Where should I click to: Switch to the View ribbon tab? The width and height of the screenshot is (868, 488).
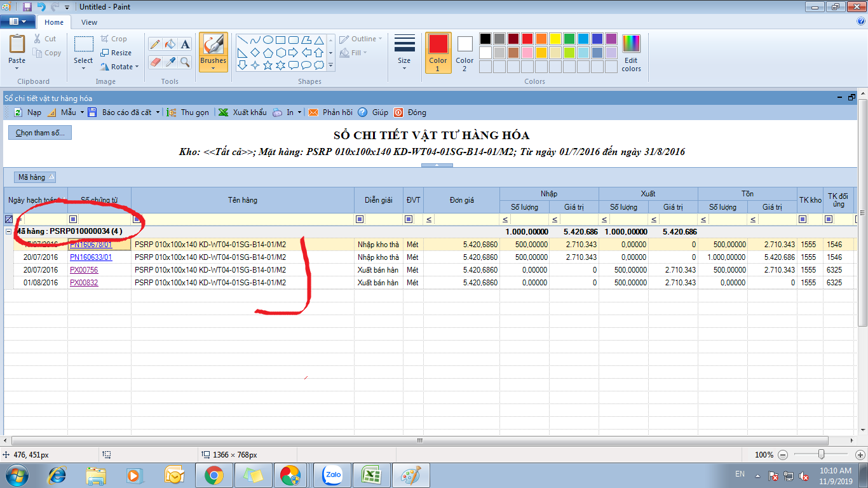click(x=89, y=22)
